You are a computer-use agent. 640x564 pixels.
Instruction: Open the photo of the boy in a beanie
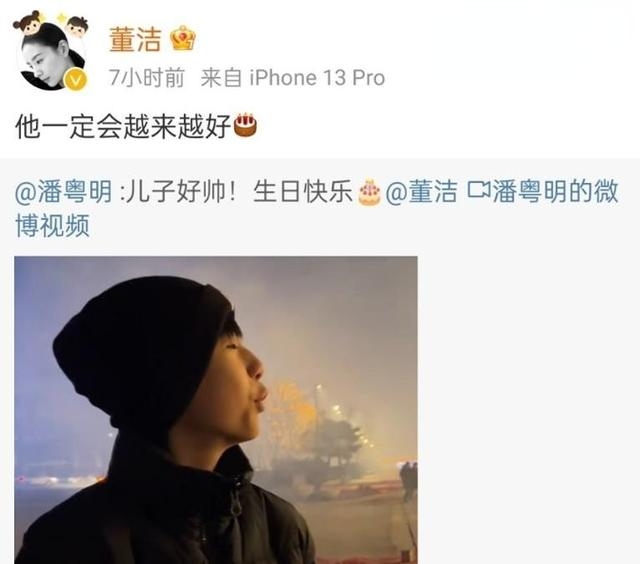point(216,410)
